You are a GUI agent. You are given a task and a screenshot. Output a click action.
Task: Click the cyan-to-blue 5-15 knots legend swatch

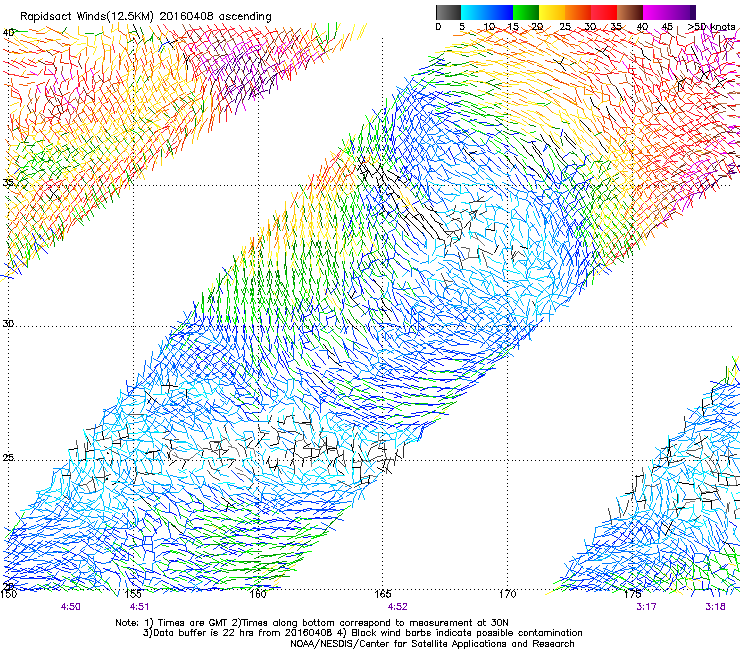(x=487, y=12)
